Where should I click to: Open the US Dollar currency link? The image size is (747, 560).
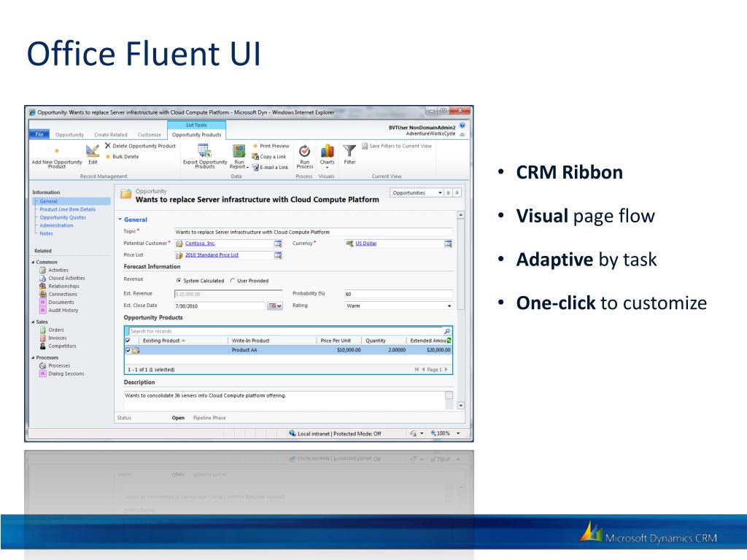point(366,244)
